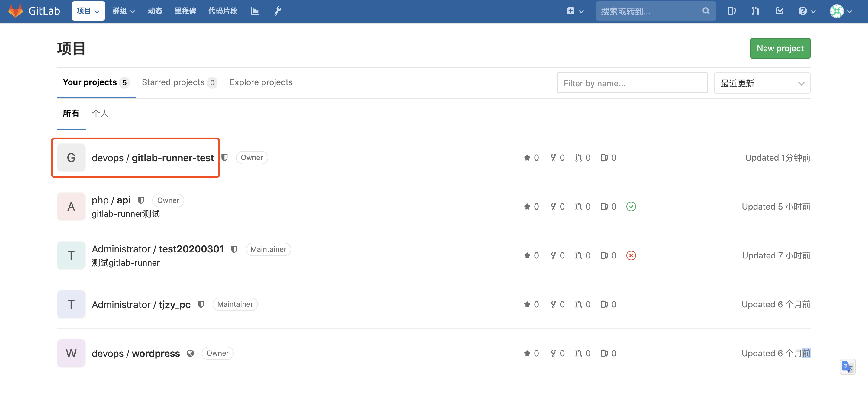This screenshot has width=868, height=407.
Task: Click the fork icon on devops/wordpress row
Action: coord(554,353)
